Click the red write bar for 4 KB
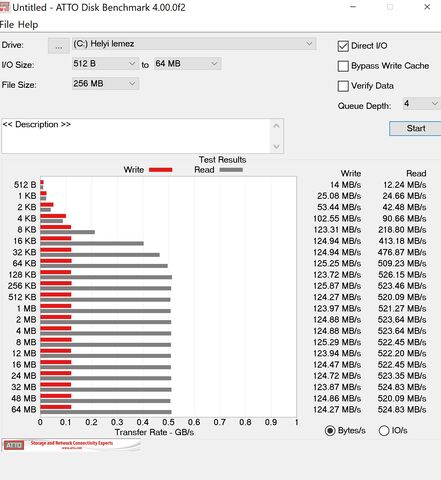Viewport: 441px width, 480px height. (53, 216)
